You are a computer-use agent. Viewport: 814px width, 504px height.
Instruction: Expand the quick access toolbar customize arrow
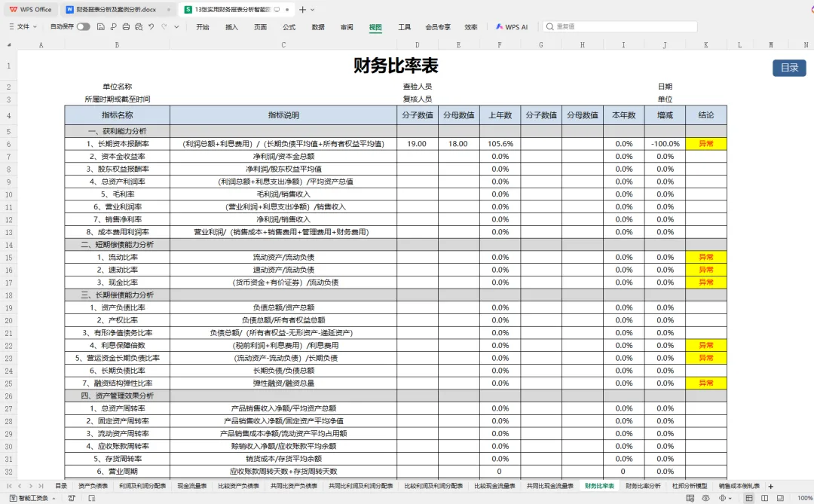pyautogui.click(x=176, y=26)
